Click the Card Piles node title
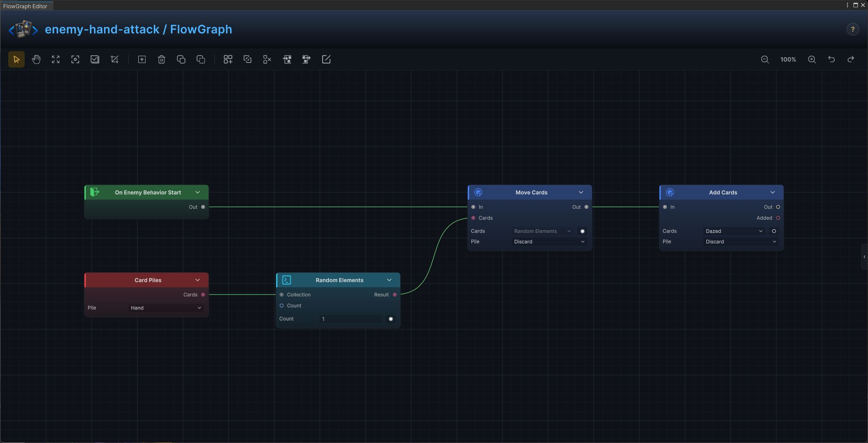The image size is (868, 443). coord(148,280)
